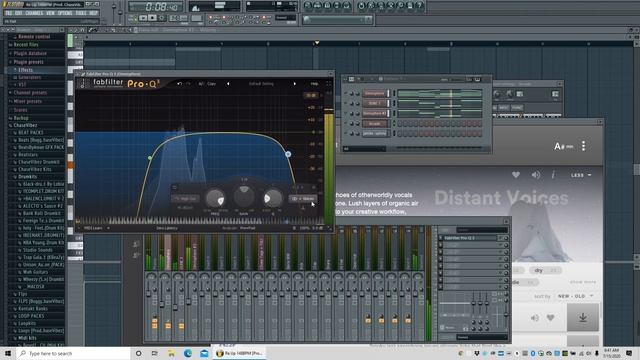640x360 pixels.
Task: Go to next preset in Pro-Q 3
Action: click(294, 84)
